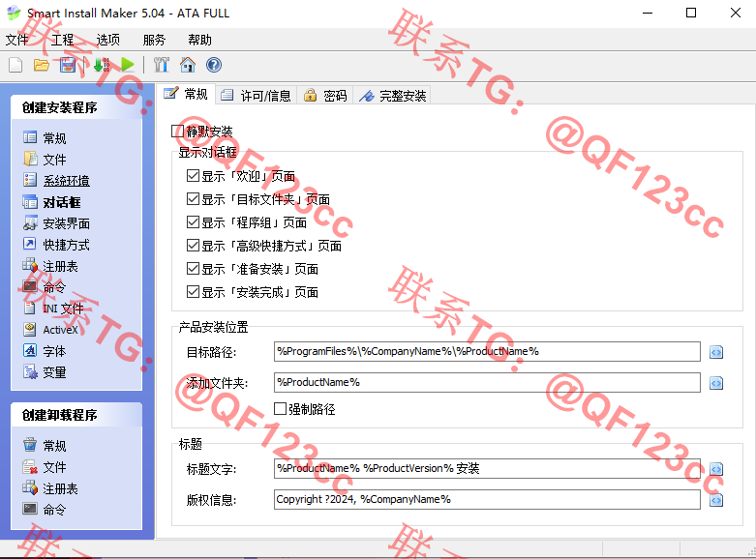This screenshot has height=559, width=756.
Task: Open the 服务 menu
Action: 154,40
